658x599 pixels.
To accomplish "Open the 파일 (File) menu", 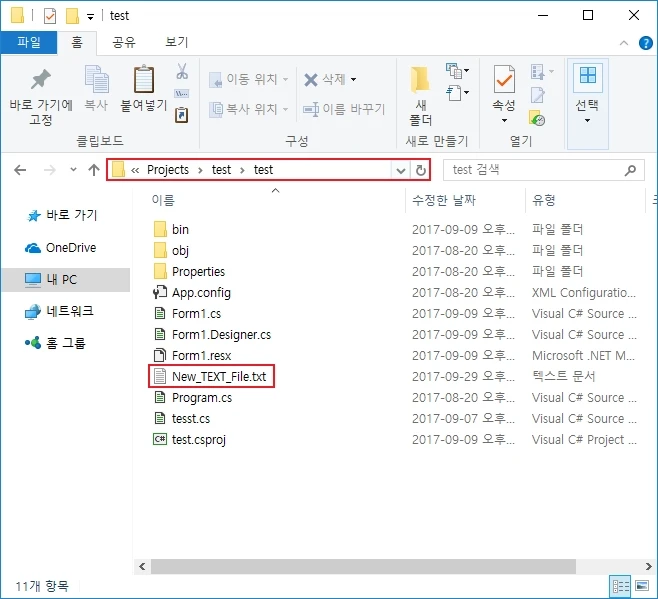I will [28, 42].
